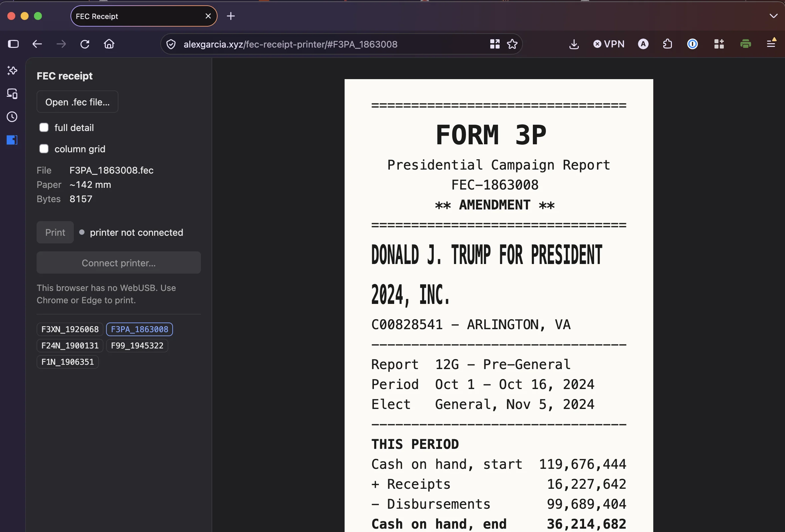Toggle the browser sidebar panel icon
This screenshot has height=532, width=785.
13,44
